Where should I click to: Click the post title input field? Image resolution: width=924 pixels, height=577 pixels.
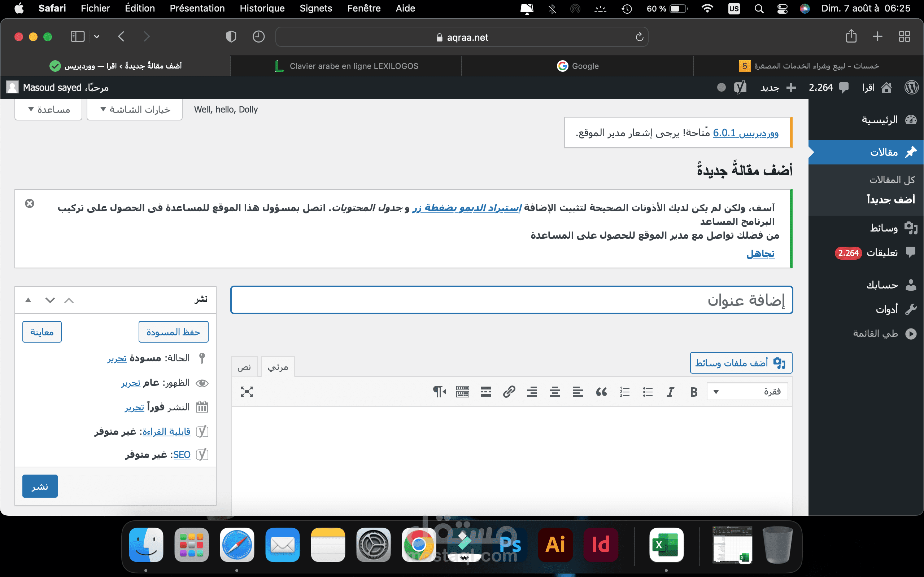pos(511,300)
